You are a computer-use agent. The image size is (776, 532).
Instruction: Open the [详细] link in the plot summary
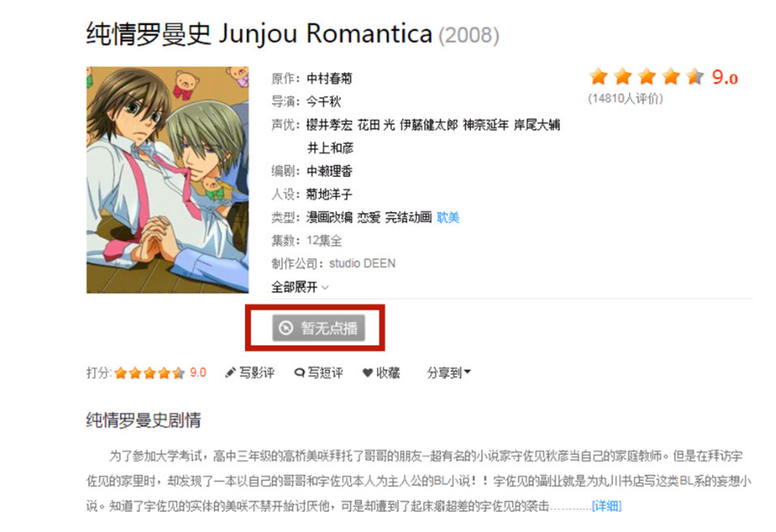coord(607,506)
